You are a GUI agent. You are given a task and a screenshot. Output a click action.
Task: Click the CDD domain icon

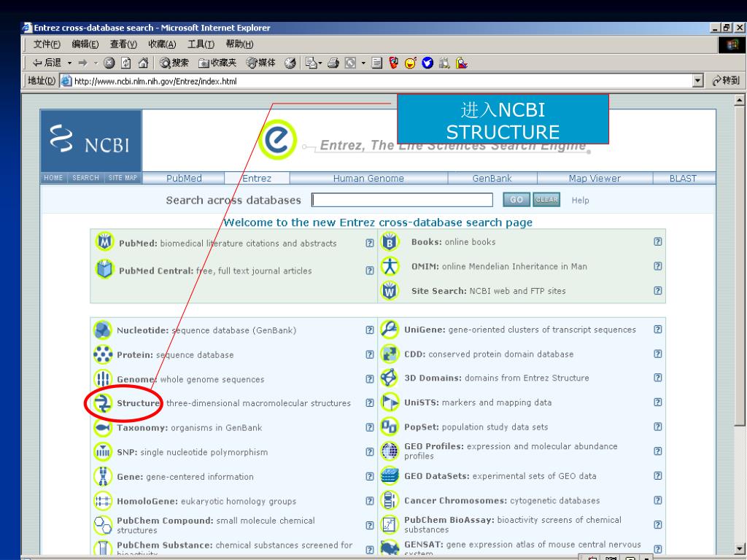[390, 354]
